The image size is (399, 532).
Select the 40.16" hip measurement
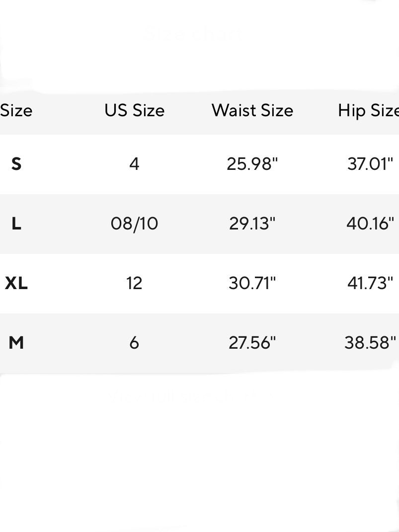[370, 224]
